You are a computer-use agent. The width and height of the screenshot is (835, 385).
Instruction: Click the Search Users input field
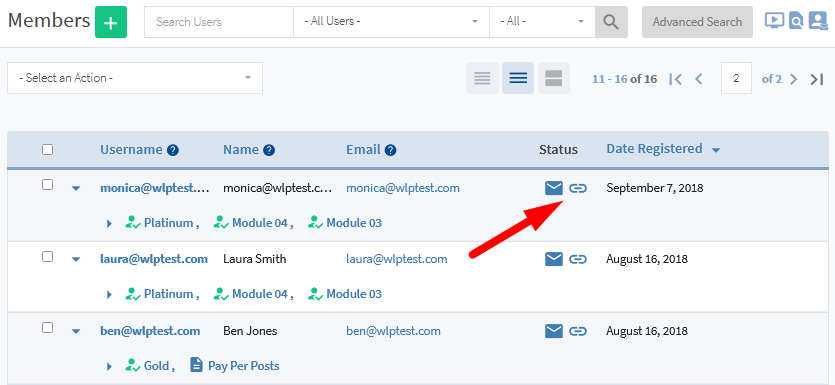pos(219,22)
